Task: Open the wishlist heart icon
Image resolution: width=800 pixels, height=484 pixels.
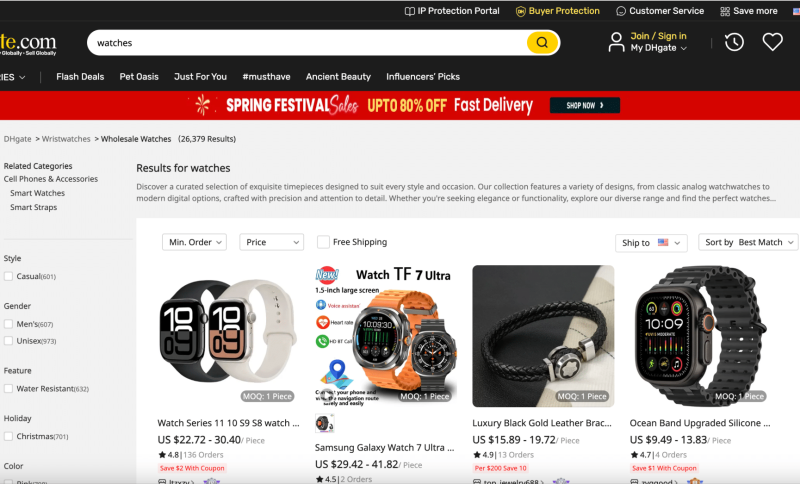Action: click(772, 42)
